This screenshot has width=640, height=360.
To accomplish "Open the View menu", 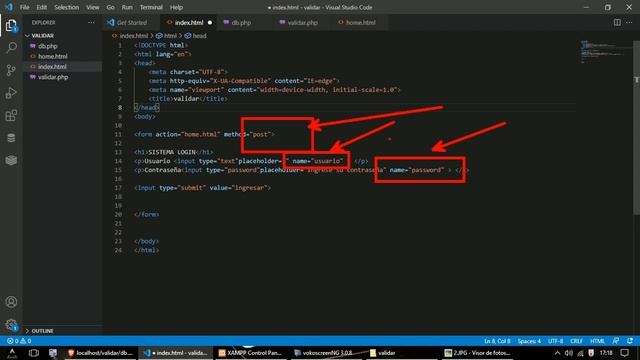I will click(93, 7).
